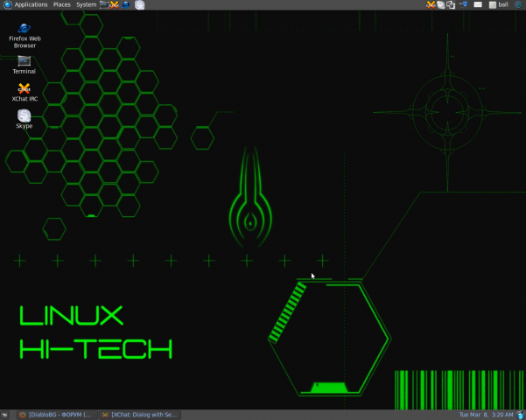Image resolution: width=526 pixels, height=420 pixels.
Task: Click the mail envelope indicator
Action: point(478,4)
